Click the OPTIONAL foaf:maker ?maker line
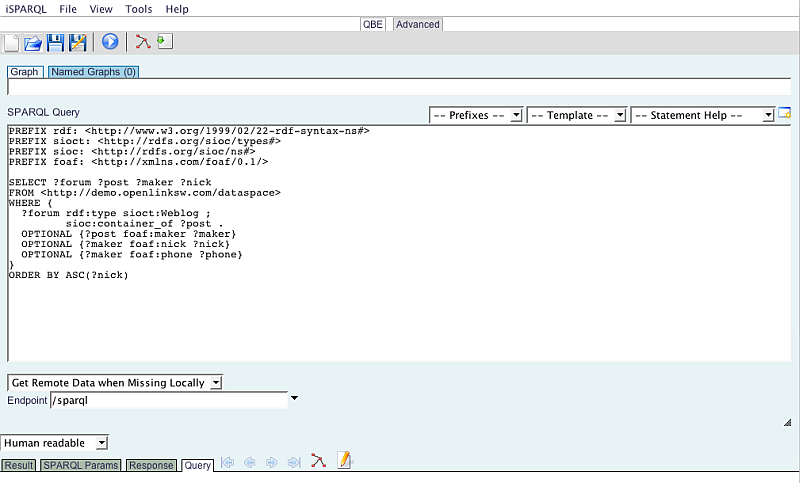This screenshot has width=800, height=483. click(129, 234)
